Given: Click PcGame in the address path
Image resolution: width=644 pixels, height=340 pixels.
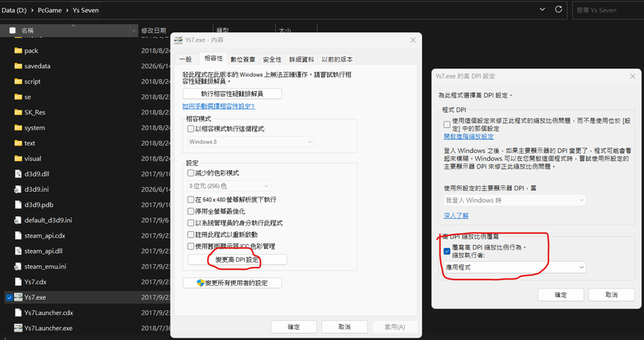Looking at the screenshot, I should click(50, 10).
